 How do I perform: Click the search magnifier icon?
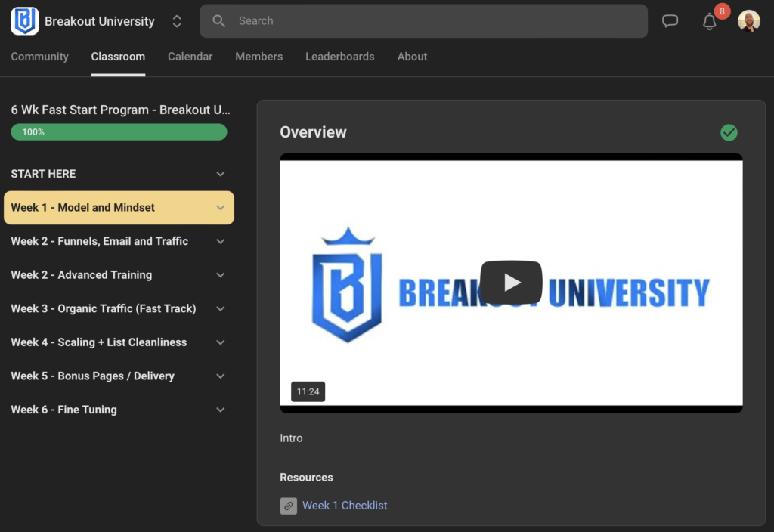219,21
